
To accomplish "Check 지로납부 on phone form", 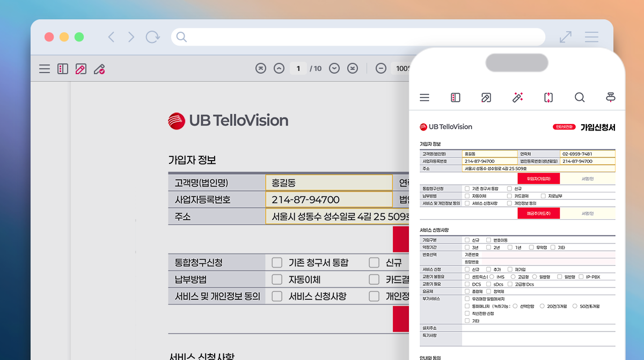I will 543,196.
